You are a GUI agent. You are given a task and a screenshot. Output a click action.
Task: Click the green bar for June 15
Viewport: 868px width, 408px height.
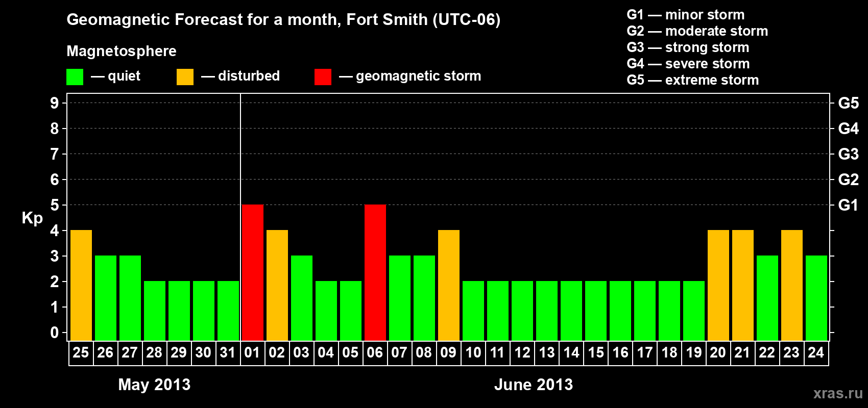596,311
